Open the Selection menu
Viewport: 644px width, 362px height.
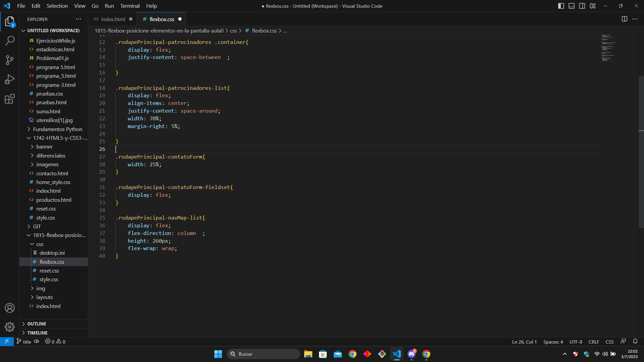tap(57, 6)
